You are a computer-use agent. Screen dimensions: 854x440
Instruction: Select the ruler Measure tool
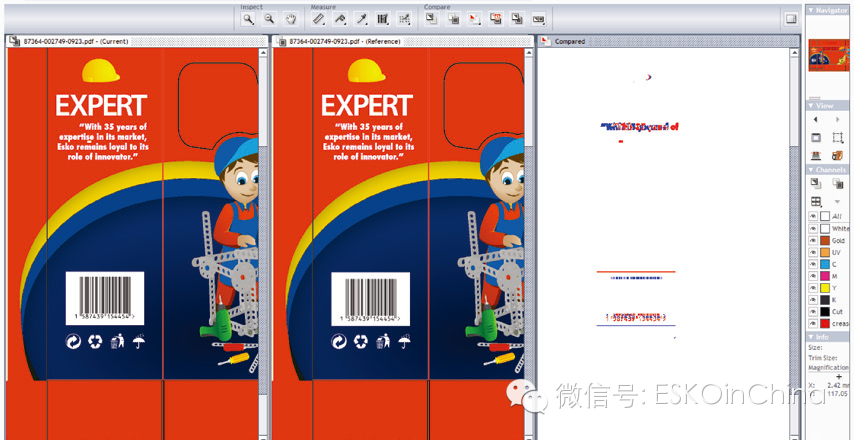[319, 19]
